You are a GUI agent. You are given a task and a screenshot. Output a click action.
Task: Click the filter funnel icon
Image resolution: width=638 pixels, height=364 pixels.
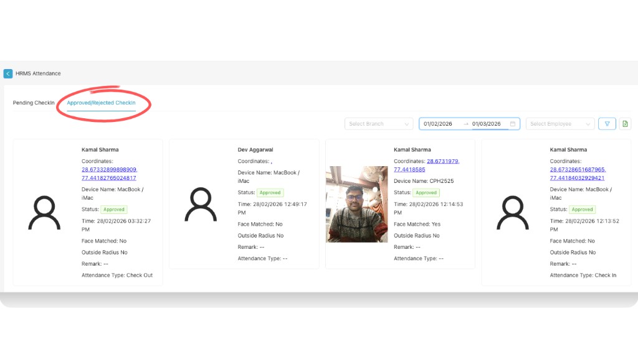[x=606, y=123]
